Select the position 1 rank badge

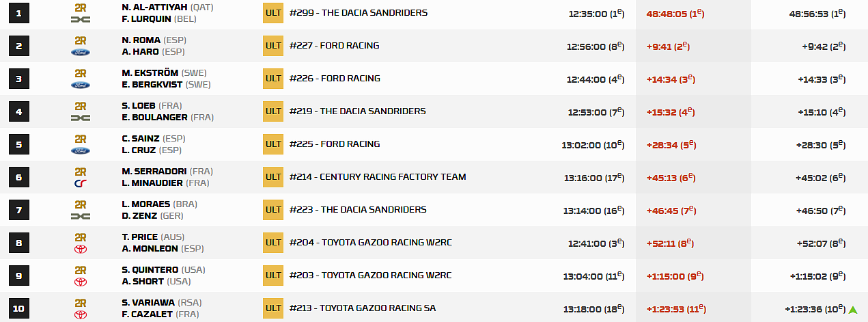click(x=19, y=13)
